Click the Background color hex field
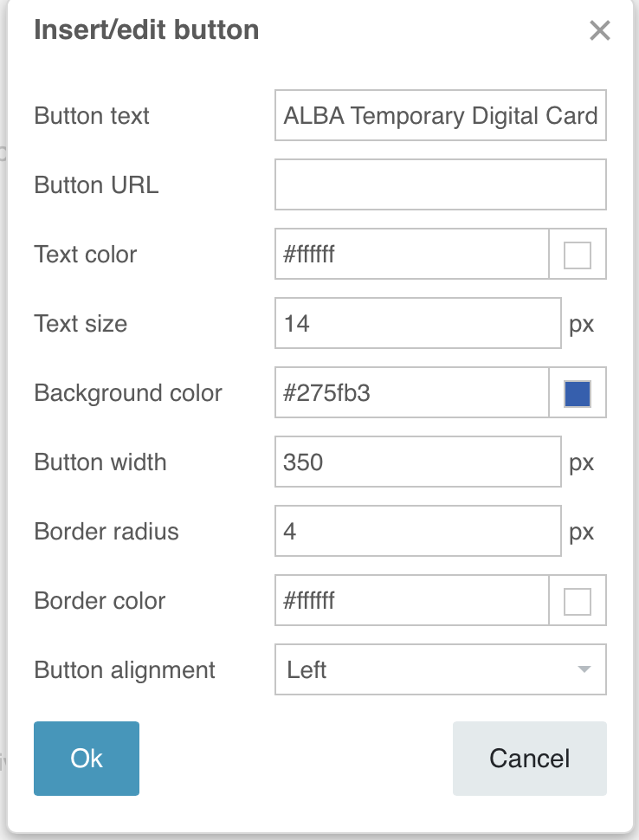Viewport: 639px width, 840px height. pos(411,392)
